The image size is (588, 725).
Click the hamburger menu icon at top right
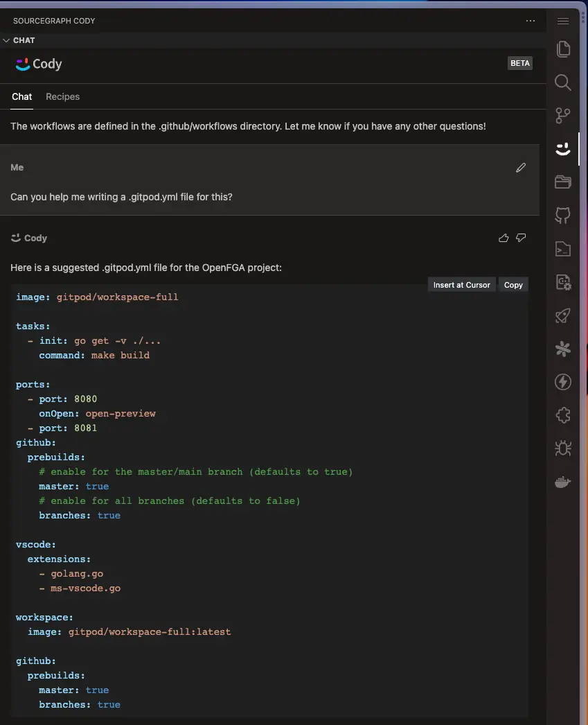tap(563, 21)
